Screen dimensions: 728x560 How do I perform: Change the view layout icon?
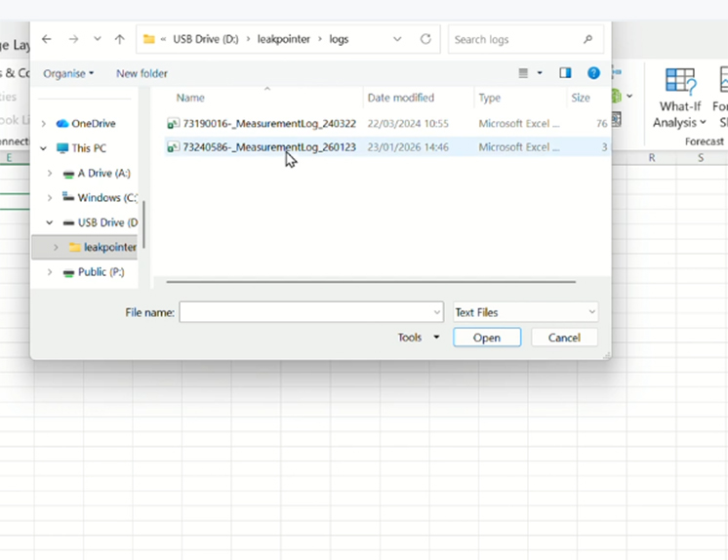pos(523,73)
